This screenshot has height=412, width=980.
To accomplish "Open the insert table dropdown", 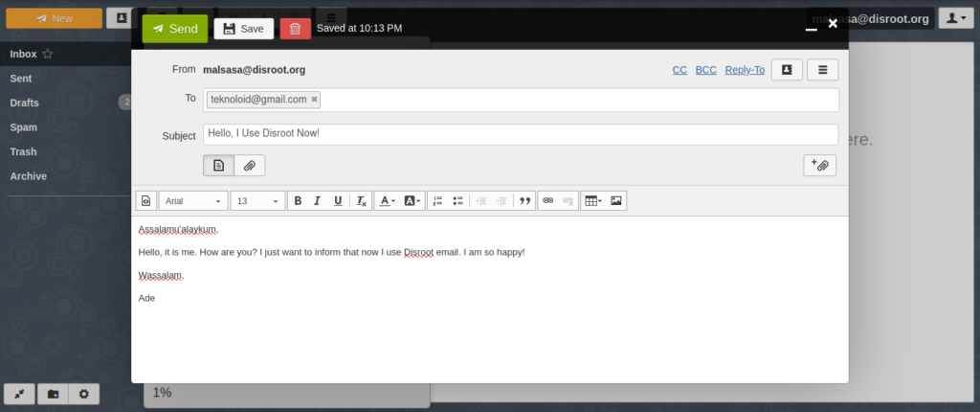I will click(x=593, y=201).
